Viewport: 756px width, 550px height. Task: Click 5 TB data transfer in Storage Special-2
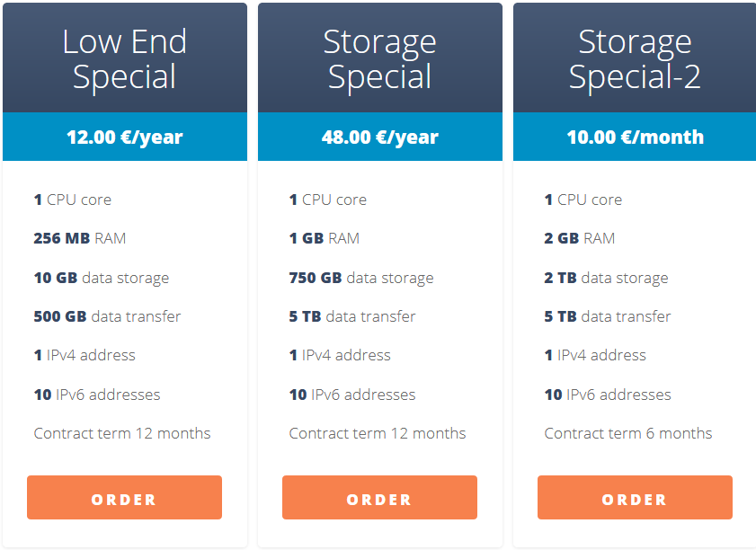point(607,316)
